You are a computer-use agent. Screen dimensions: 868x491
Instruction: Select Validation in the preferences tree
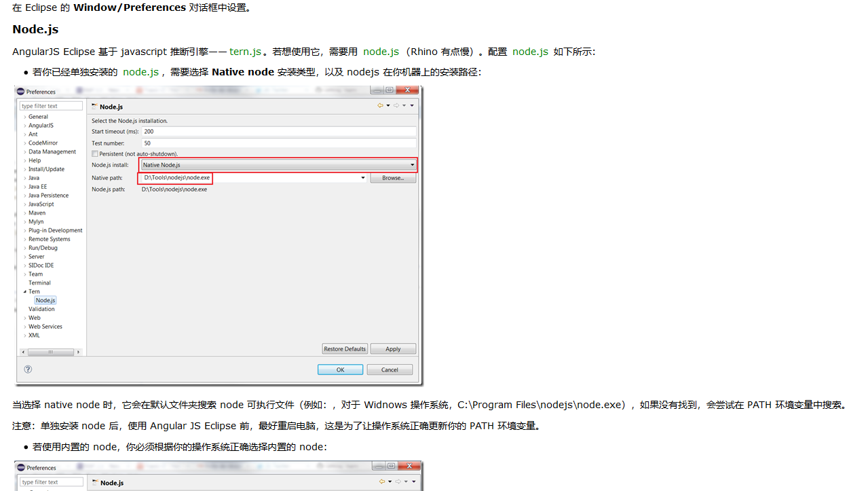[x=41, y=309]
